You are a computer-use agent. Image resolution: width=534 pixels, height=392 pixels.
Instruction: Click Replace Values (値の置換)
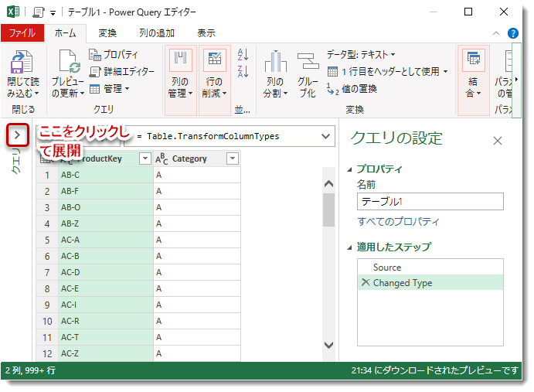352,89
